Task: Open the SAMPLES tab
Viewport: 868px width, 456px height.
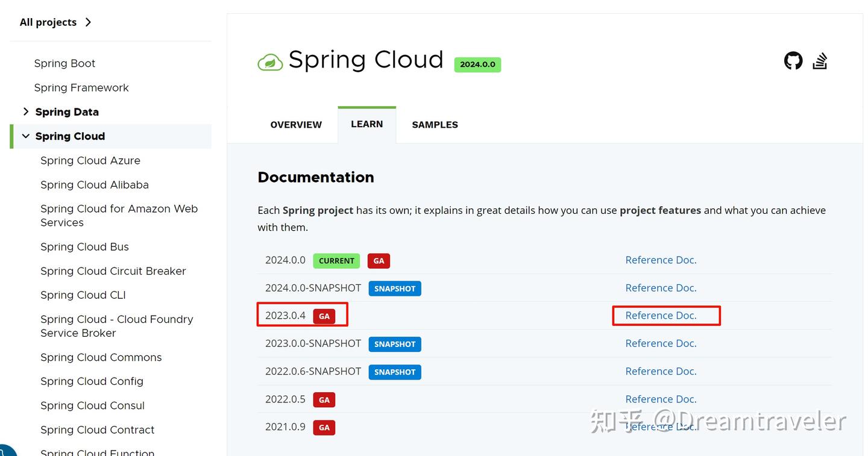Action: pyautogui.click(x=435, y=125)
